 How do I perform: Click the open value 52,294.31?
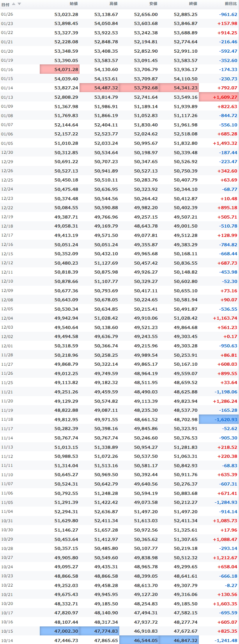tap(66, 512)
